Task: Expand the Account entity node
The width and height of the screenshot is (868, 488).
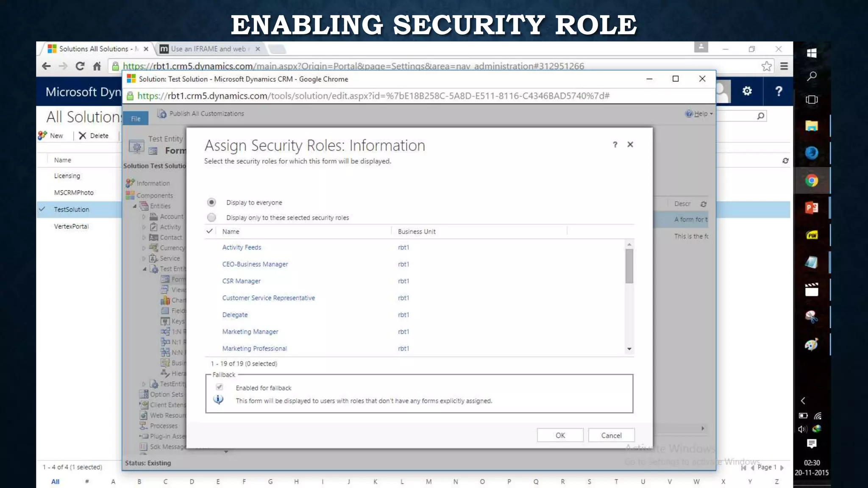Action: point(144,216)
